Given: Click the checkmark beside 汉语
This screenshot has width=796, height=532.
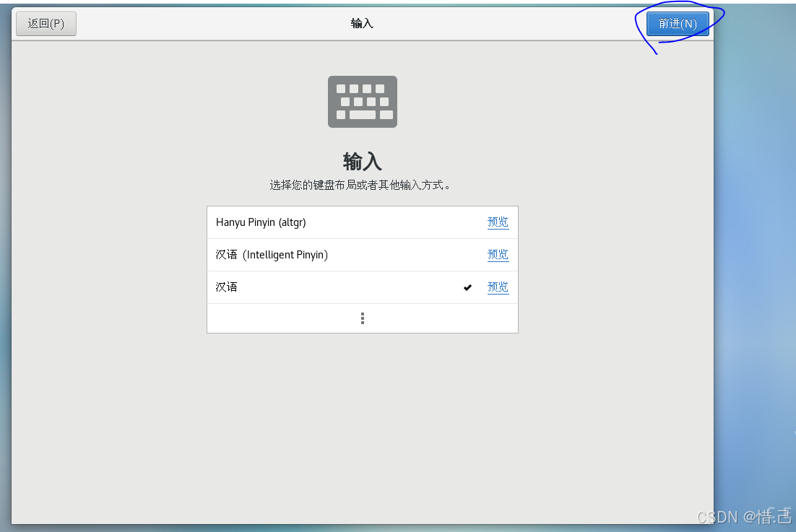Looking at the screenshot, I should (467, 287).
